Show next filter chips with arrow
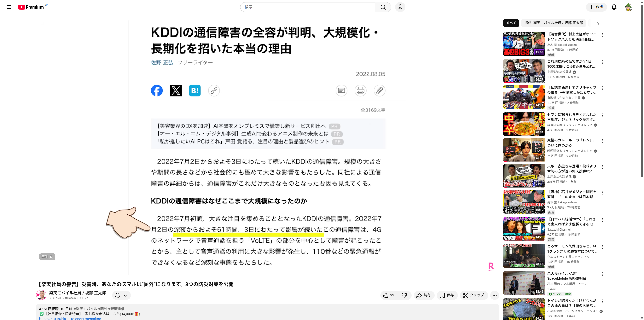Image resolution: width=644 pixels, height=320 pixels. pos(598,23)
